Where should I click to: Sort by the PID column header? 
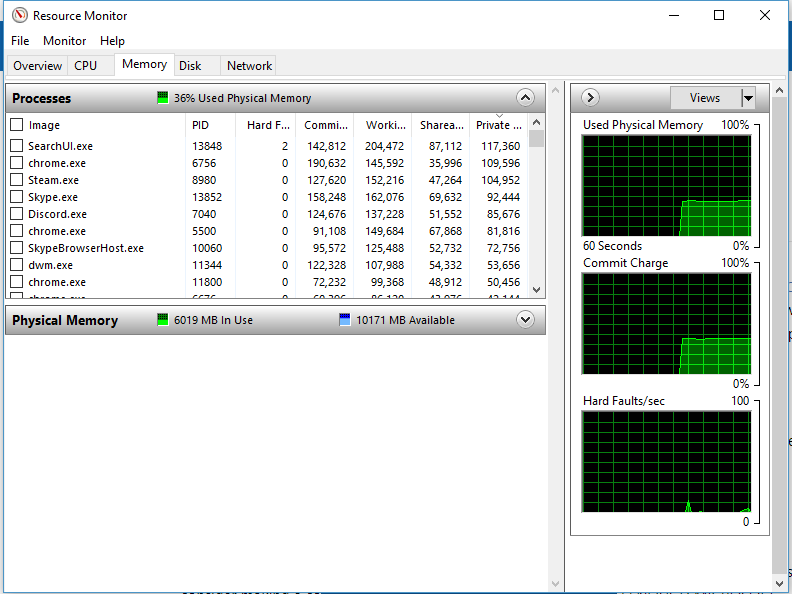(211, 125)
